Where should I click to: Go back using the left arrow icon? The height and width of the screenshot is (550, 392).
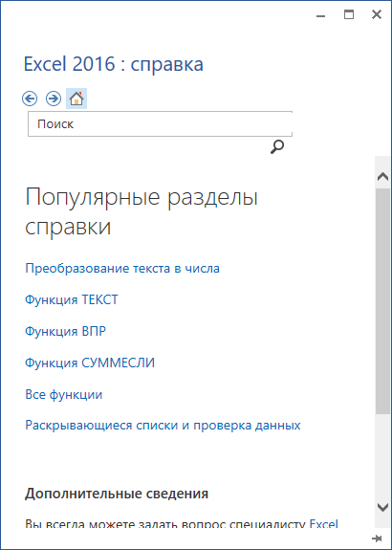[x=30, y=99]
